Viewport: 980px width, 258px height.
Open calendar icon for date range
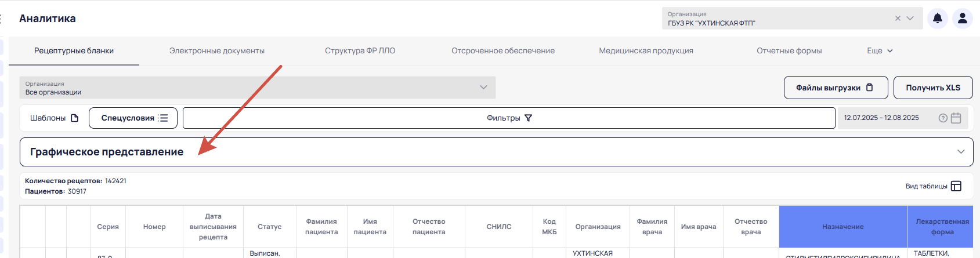click(x=956, y=118)
